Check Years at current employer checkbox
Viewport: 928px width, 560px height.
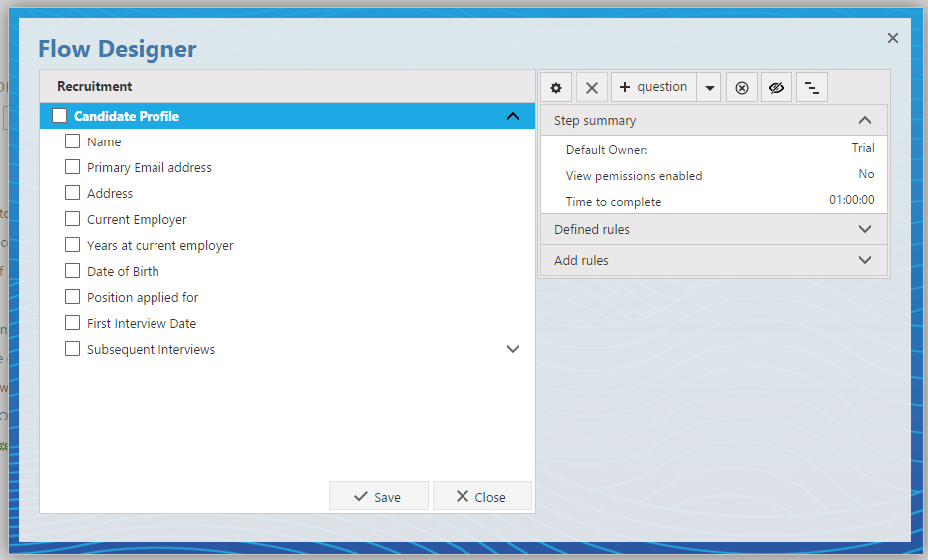pyautogui.click(x=72, y=245)
